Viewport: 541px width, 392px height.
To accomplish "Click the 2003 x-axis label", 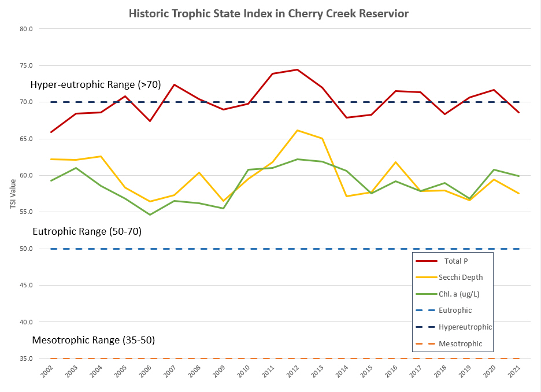I will pyautogui.click(x=72, y=371).
